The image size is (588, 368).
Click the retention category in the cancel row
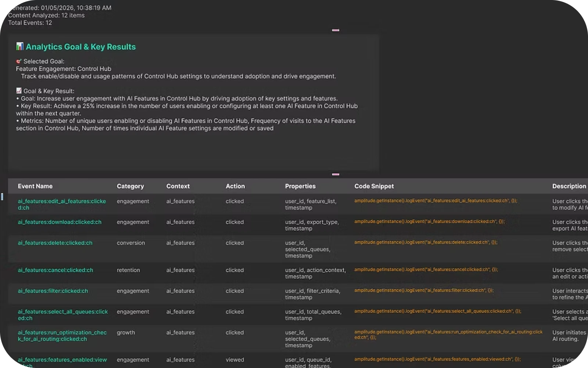128,270
